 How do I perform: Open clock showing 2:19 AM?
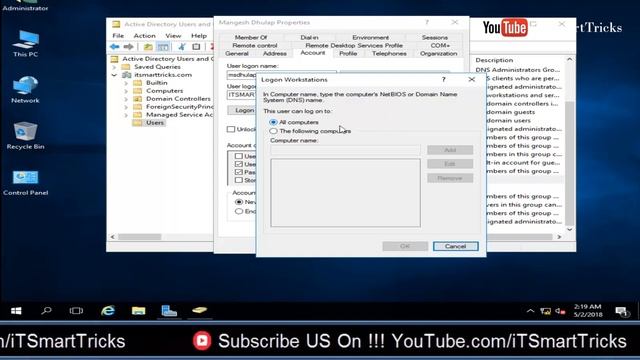point(588,311)
